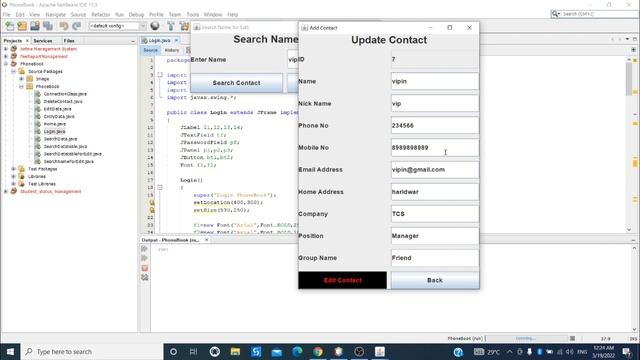Open OBS Studio from taskbar
The image size is (640, 360).
point(359,351)
